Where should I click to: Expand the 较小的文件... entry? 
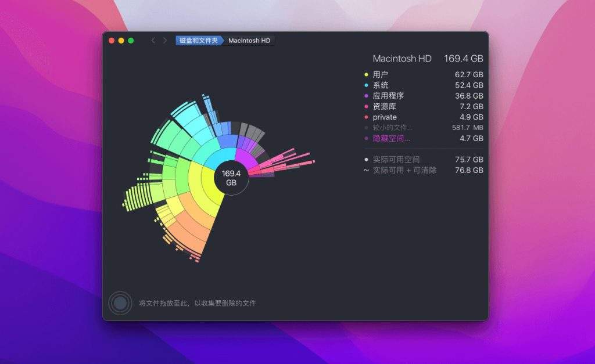click(392, 128)
